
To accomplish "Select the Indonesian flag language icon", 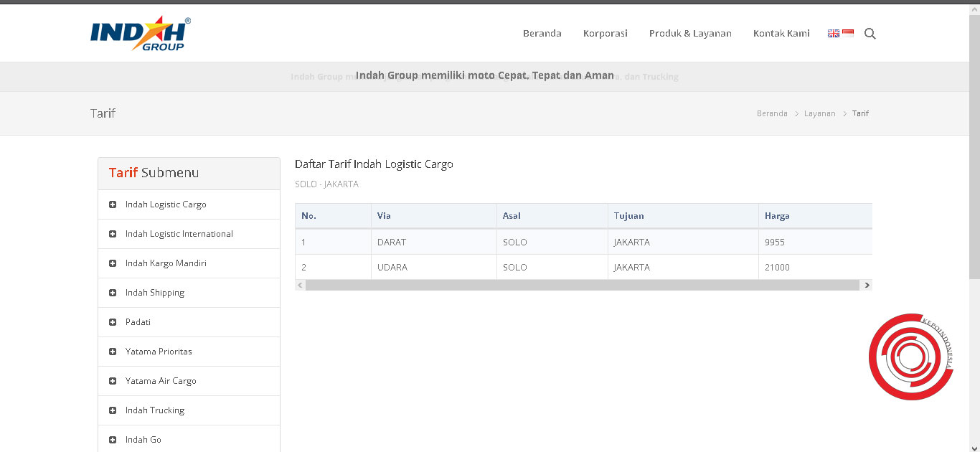I will 848,33.
